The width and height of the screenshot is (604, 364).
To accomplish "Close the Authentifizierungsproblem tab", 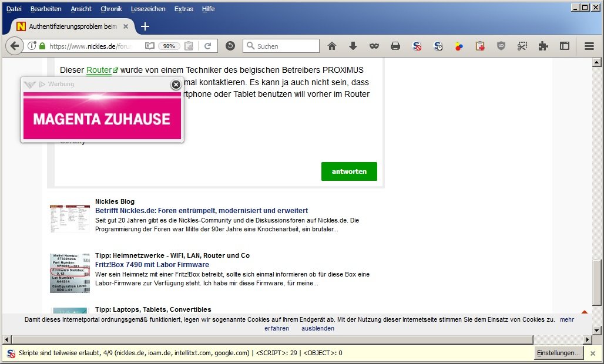I will (126, 26).
